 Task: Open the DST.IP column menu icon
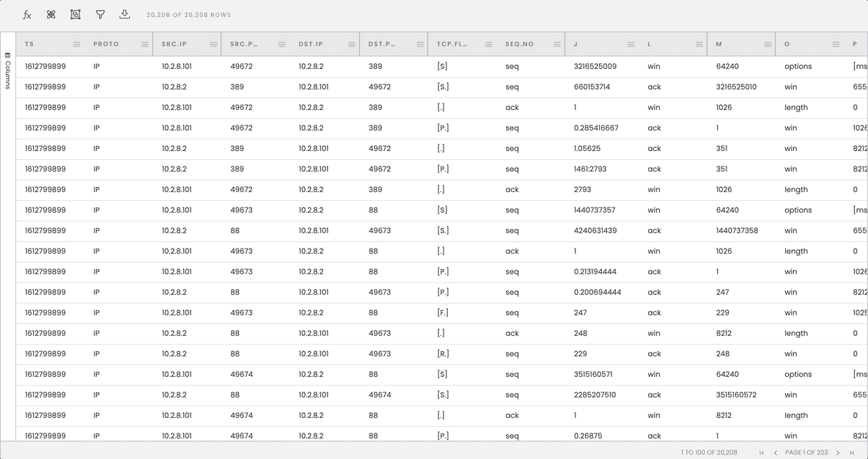pos(351,44)
